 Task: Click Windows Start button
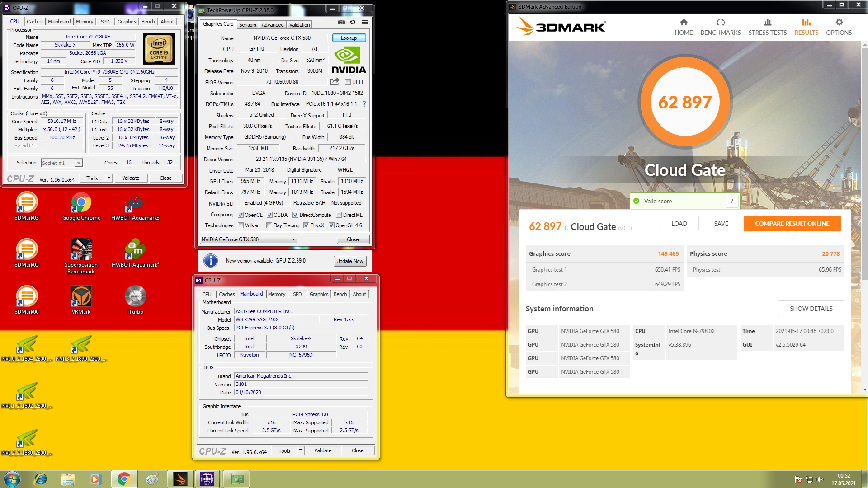pos(12,479)
